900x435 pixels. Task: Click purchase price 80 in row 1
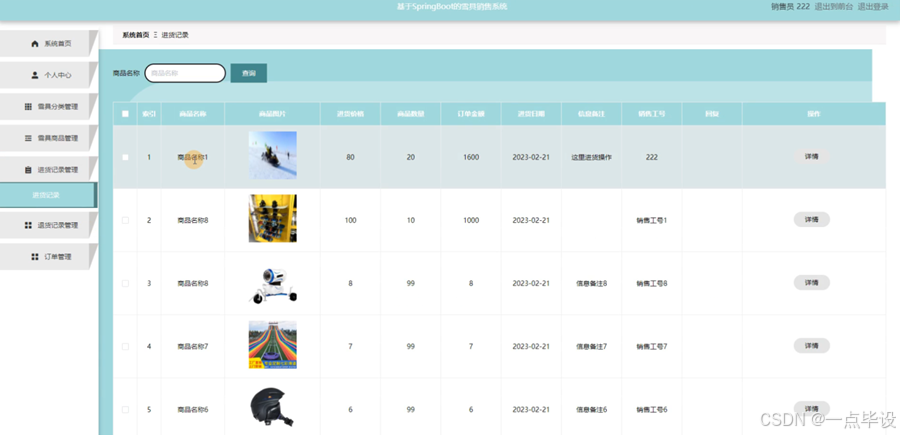[x=350, y=157]
